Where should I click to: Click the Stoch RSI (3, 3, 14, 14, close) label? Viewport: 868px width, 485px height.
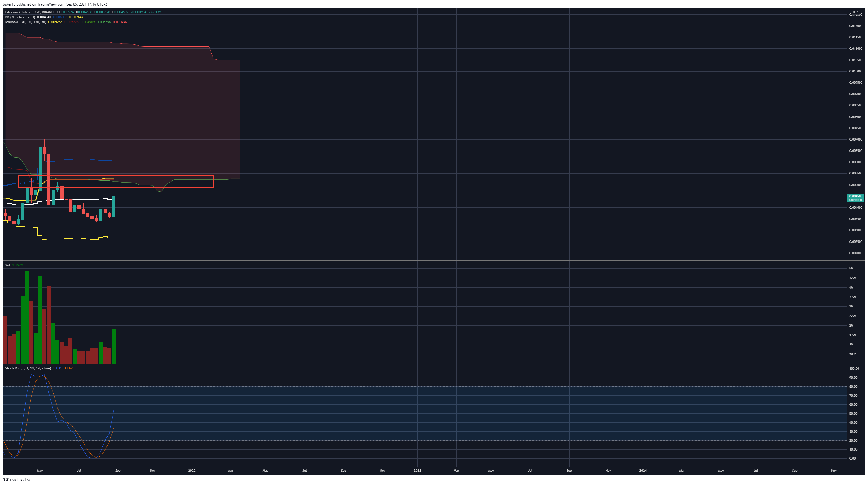pos(28,368)
